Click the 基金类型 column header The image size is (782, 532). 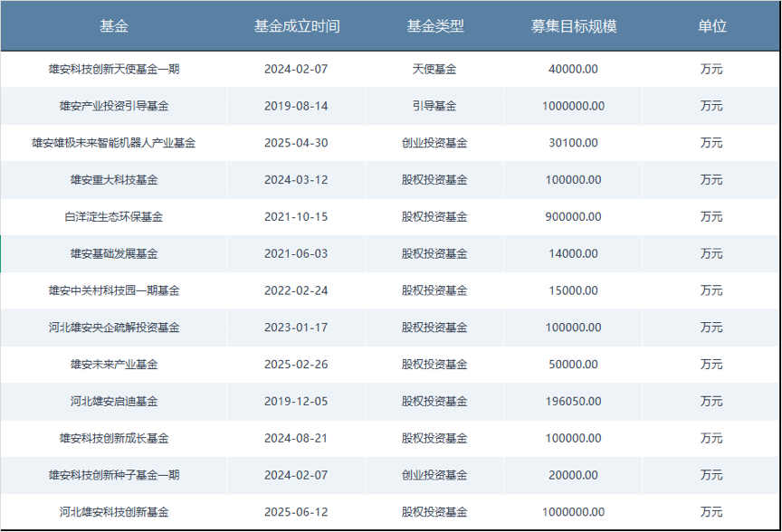click(435, 27)
